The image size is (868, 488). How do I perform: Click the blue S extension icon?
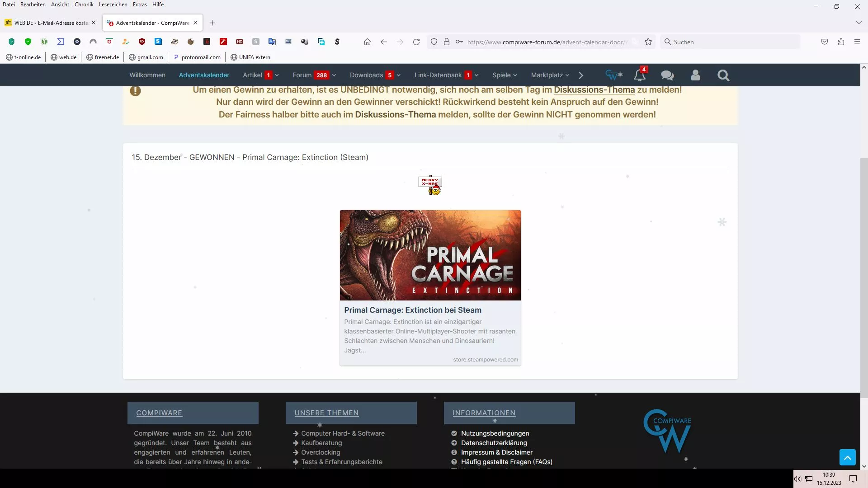[158, 42]
